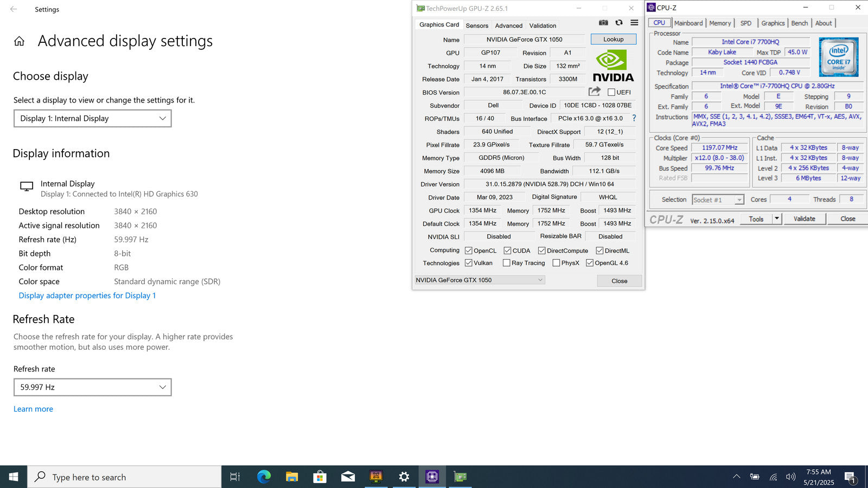
Task: Open File Explorer from the taskbar
Action: (292, 477)
